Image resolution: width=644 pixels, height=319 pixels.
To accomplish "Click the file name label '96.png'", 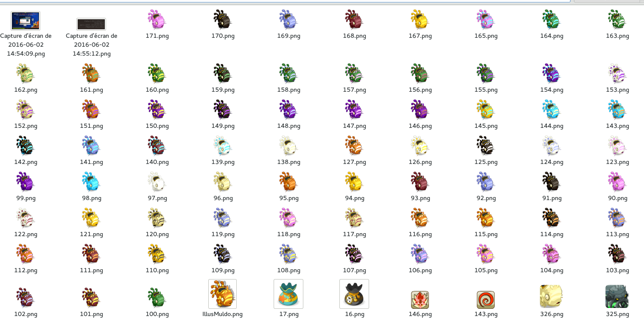I will (223, 198).
